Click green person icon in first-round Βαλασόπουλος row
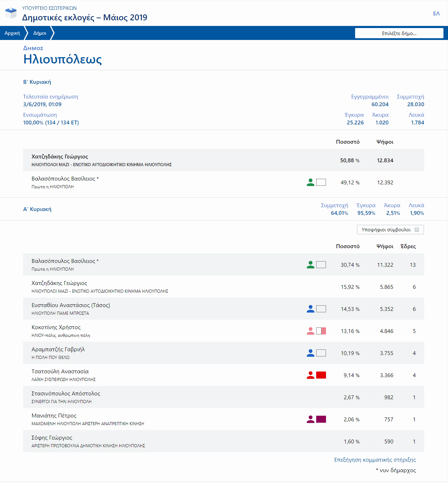The height and width of the screenshot is (483, 448). tap(310, 265)
